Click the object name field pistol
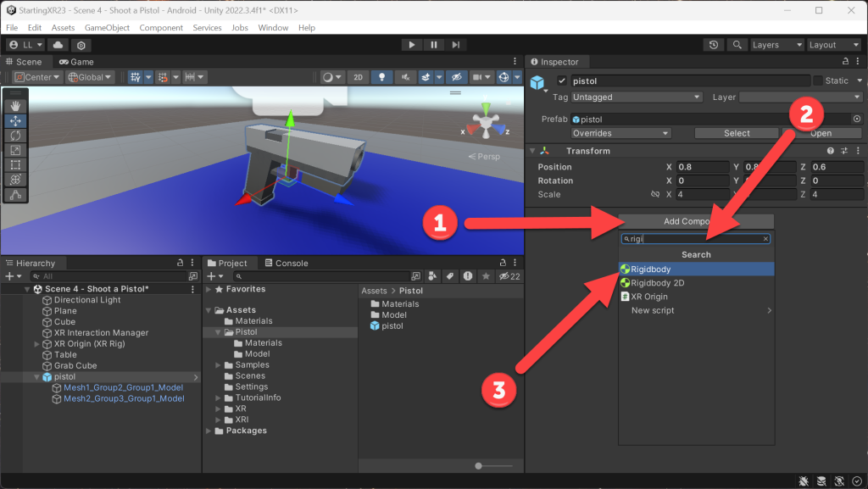868x489 pixels. pyautogui.click(x=690, y=81)
